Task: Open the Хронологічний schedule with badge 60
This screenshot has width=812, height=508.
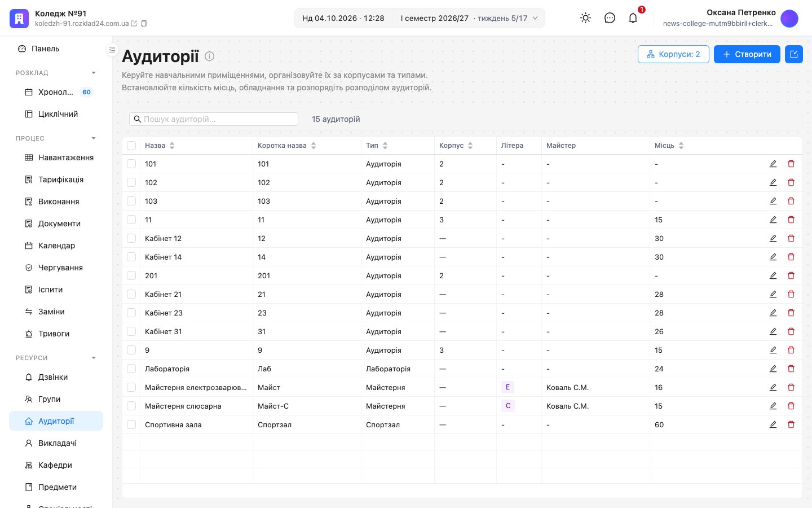Action: 56,92
